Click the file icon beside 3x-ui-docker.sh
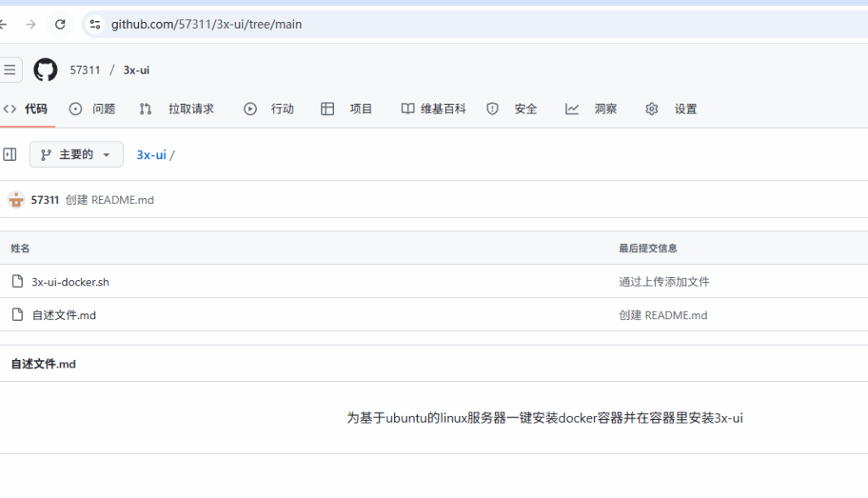The height and width of the screenshot is (498, 868). [18, 281]
